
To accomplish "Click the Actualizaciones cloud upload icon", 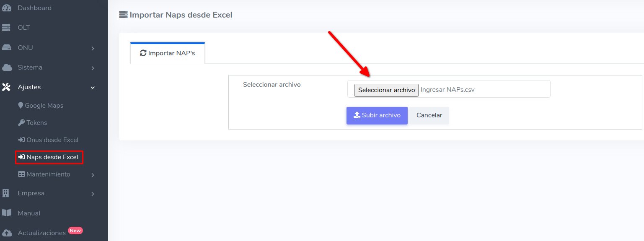I will [6, 233].
